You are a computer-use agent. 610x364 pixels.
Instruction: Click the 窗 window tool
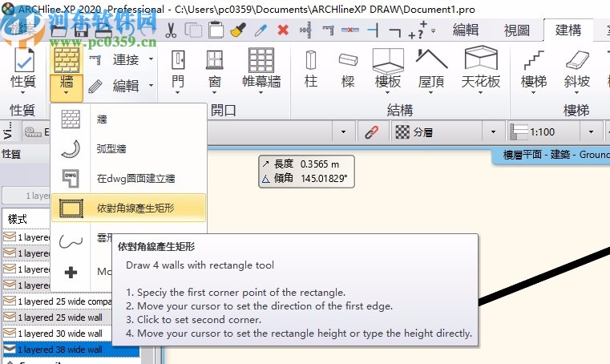click(x=214, y=68)
